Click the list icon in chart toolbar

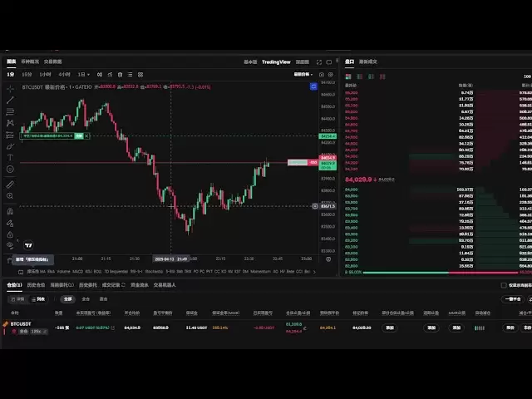pyautogui.click(x=130, y=75)
